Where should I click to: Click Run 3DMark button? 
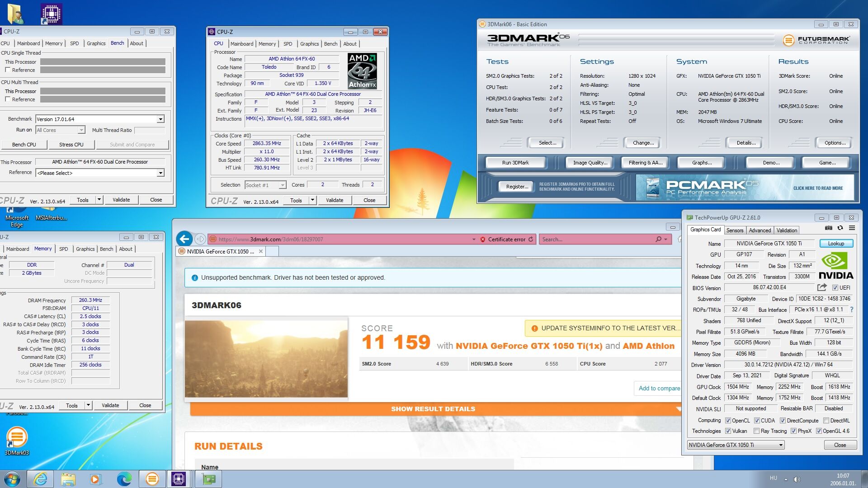(515, 163)
